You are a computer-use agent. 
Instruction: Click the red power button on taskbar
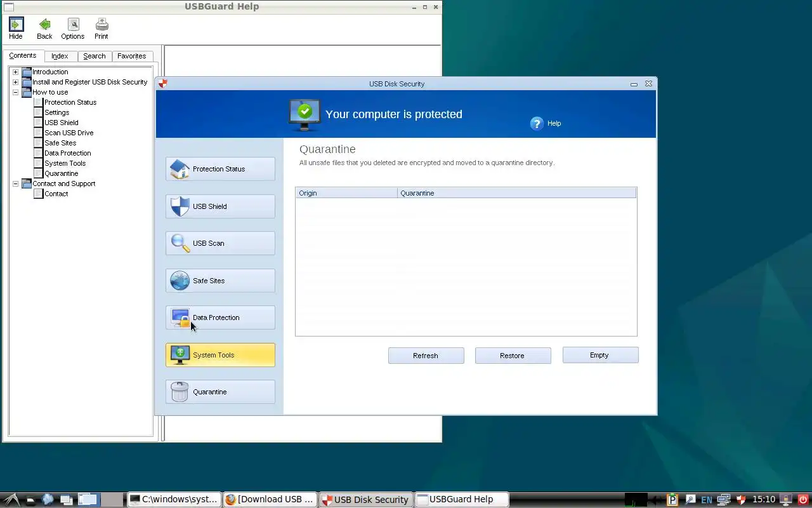pos(803,500)
